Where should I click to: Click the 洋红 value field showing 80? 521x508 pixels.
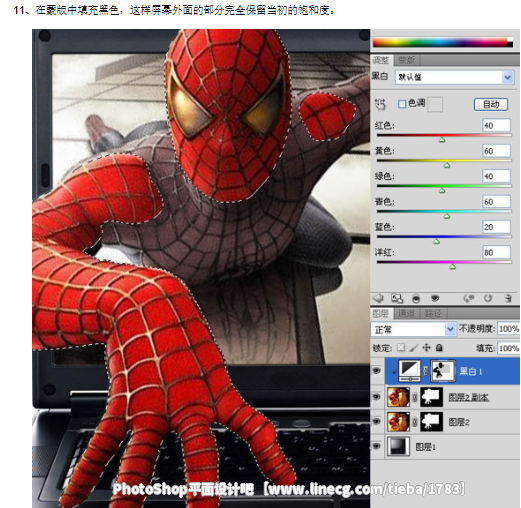click(496, 252)
